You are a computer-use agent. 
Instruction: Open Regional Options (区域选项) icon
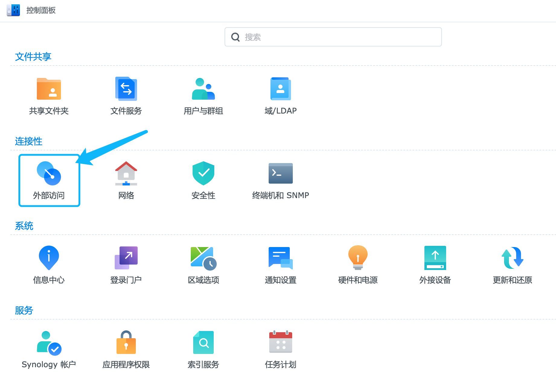click(x=203, y=259)
